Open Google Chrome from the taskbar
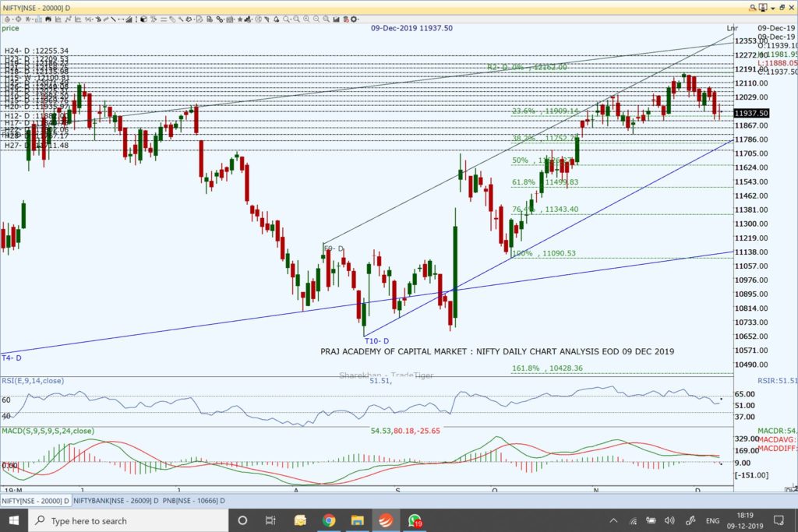The height and width of the screenshot is (532, 798). [x=329, y=520]
